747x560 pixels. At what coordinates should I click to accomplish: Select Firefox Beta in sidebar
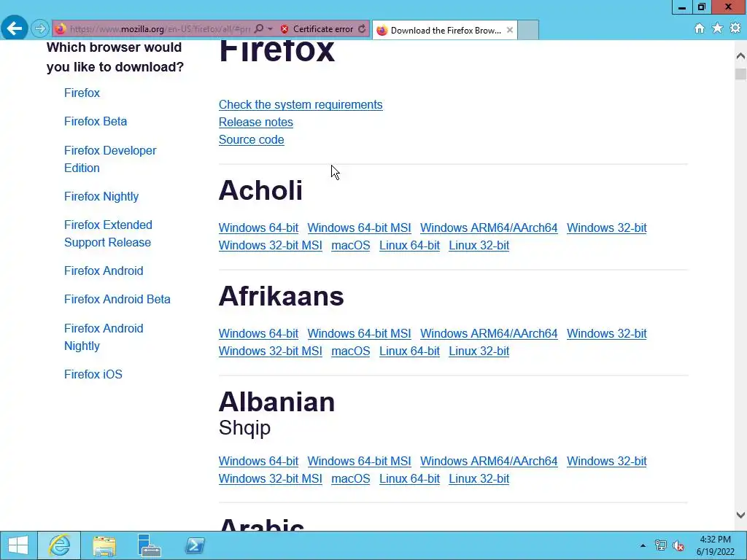[96, 122]
